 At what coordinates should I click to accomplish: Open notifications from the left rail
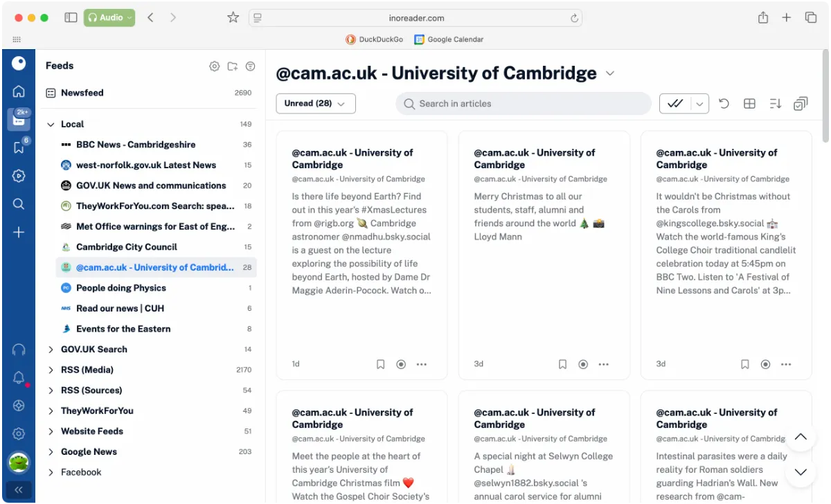18,377
